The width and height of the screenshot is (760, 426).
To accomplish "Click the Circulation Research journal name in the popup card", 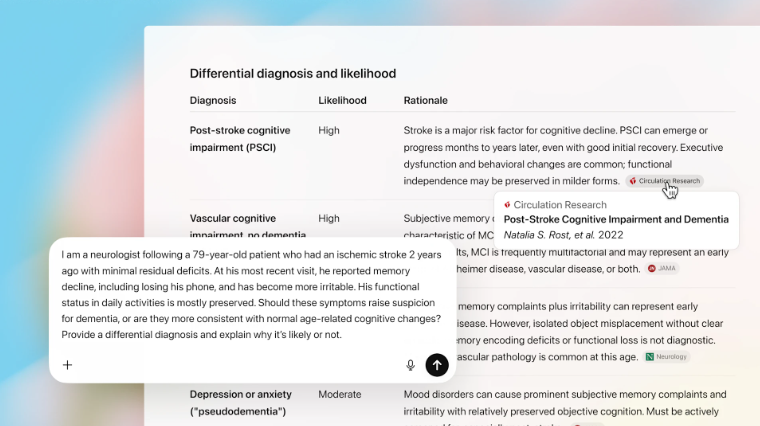I will pos(559,205).
